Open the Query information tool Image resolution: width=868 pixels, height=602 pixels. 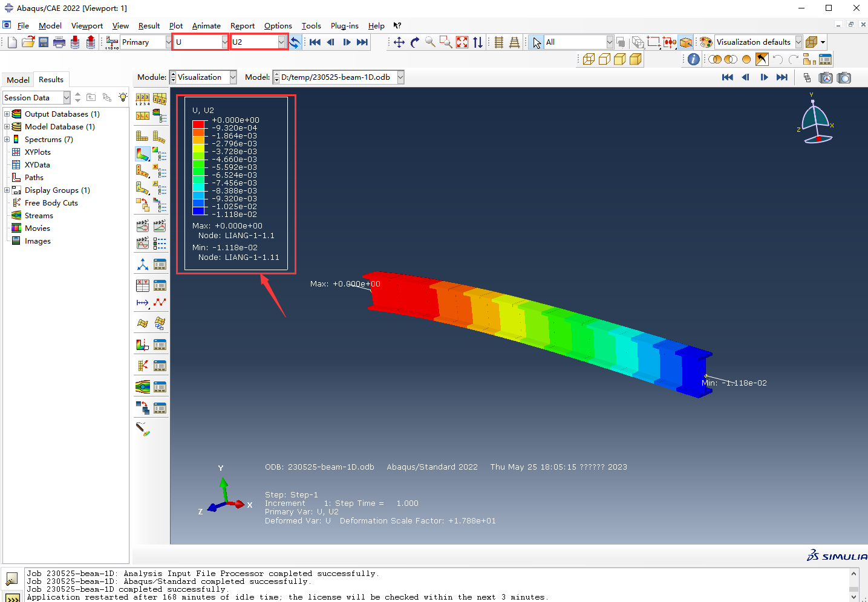point(694,59)
